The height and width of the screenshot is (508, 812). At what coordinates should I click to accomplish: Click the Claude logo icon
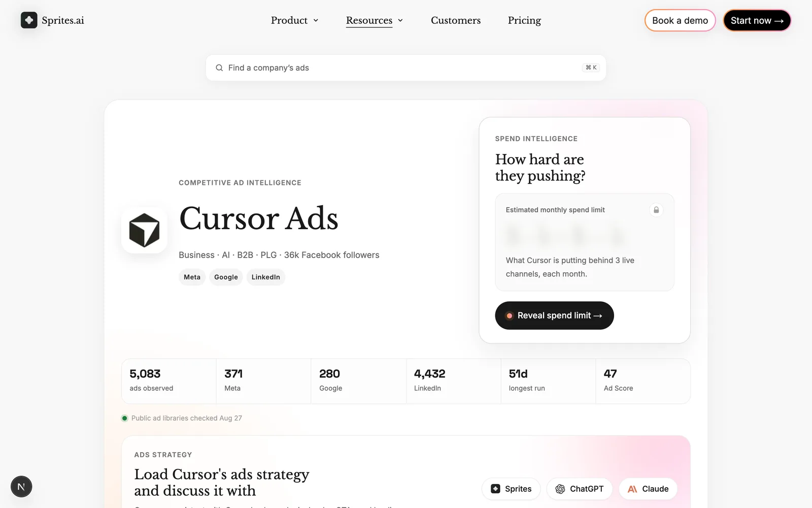(x=632, y=489)
